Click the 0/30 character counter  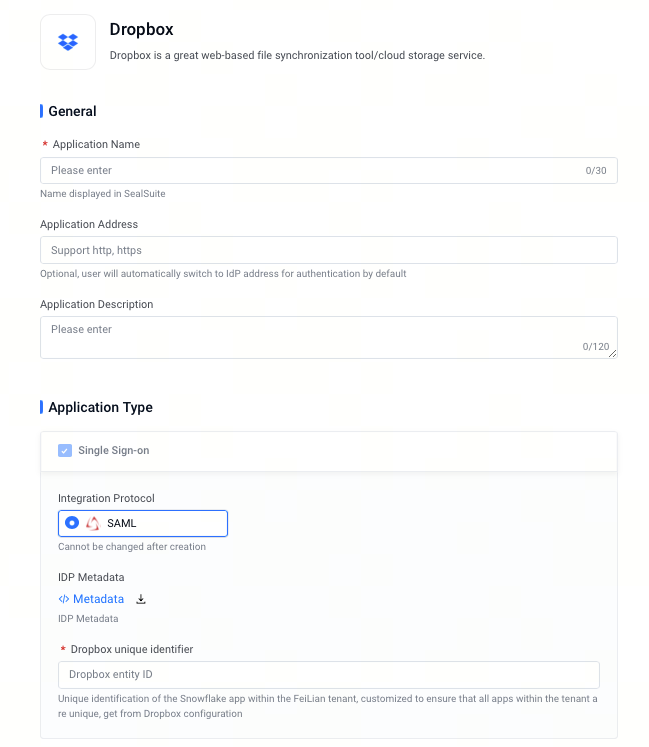click(x=596, y=171)
